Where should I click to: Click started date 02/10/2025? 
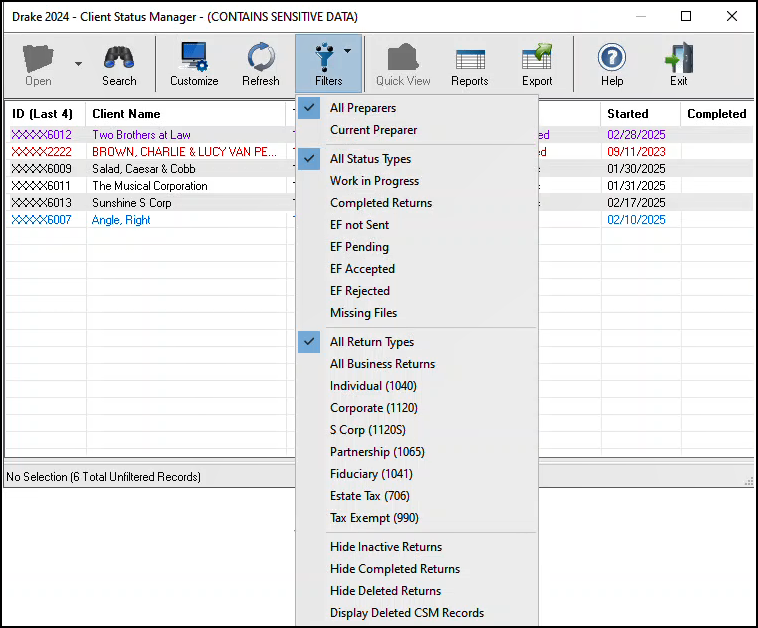[x=636, y=220]
